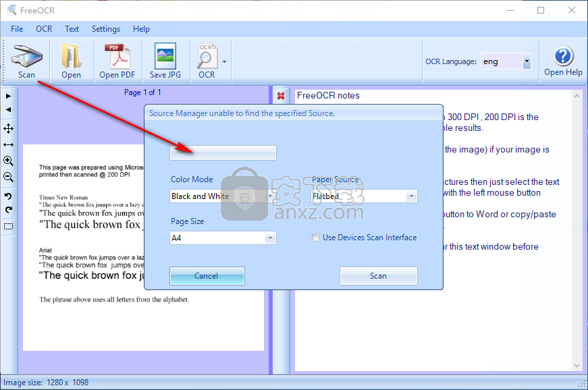Image resolution: width=588 pixels, height=390 pixels.
Task: Open the File menu
Action: click(17, 29)
